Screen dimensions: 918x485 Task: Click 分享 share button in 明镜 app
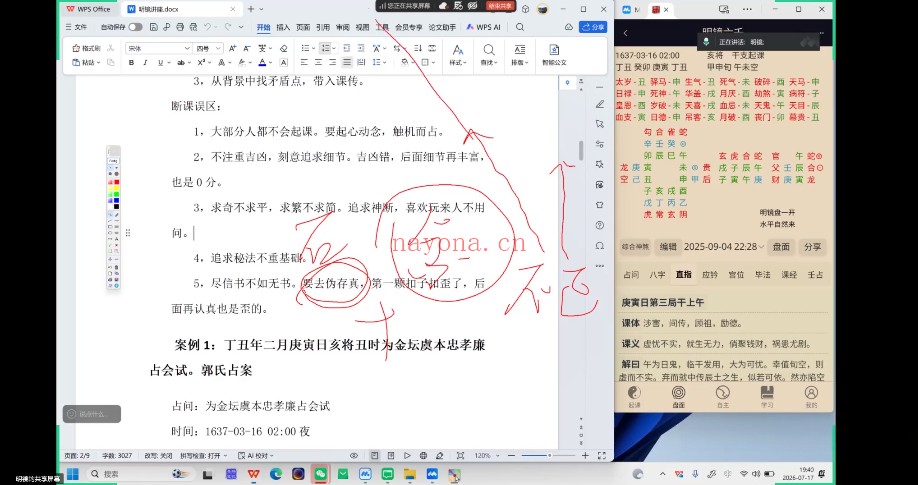click(x=812, y=247)
